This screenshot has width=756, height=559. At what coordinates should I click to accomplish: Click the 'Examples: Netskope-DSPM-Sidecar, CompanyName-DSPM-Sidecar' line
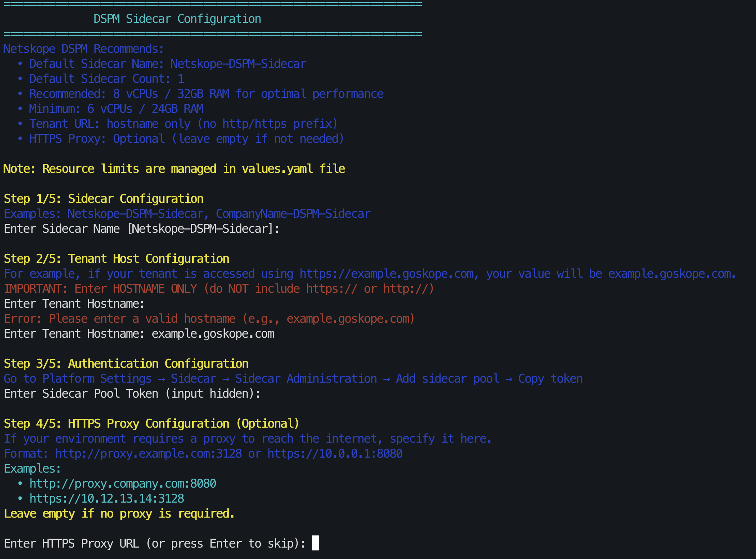coord(187,213)
